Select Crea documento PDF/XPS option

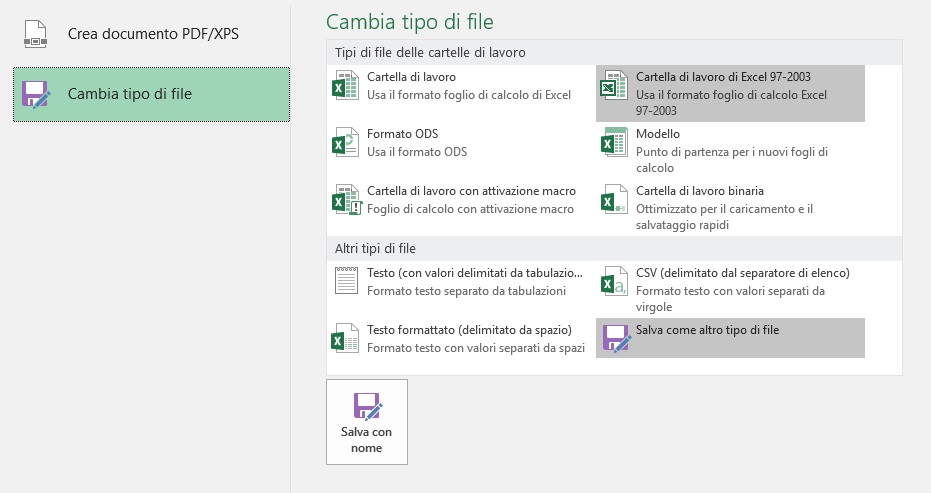click(151, 34)
